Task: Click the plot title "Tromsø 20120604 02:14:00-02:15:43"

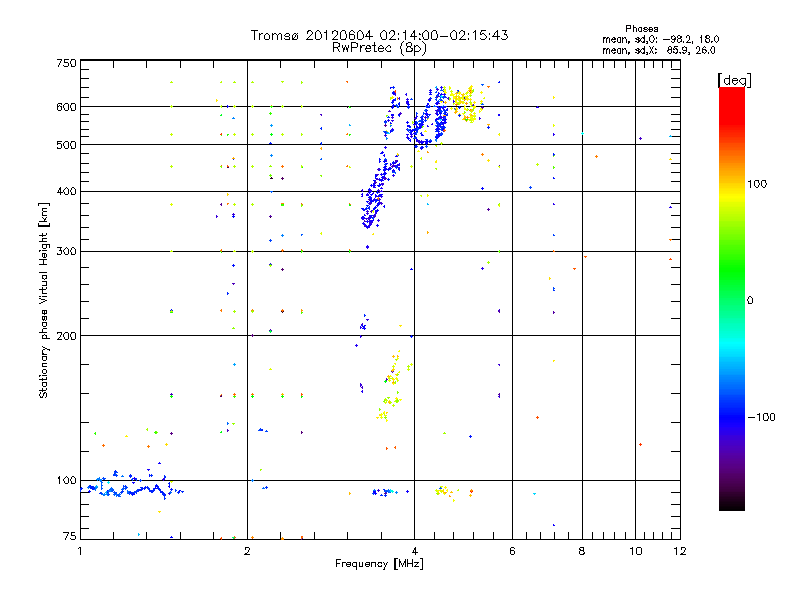Action: tap(379, 35)
